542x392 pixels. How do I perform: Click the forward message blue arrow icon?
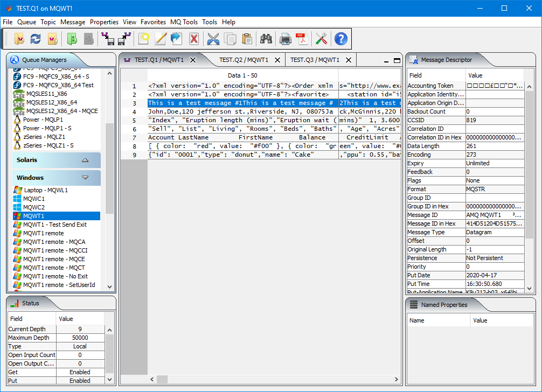click(x=177, y=39)
